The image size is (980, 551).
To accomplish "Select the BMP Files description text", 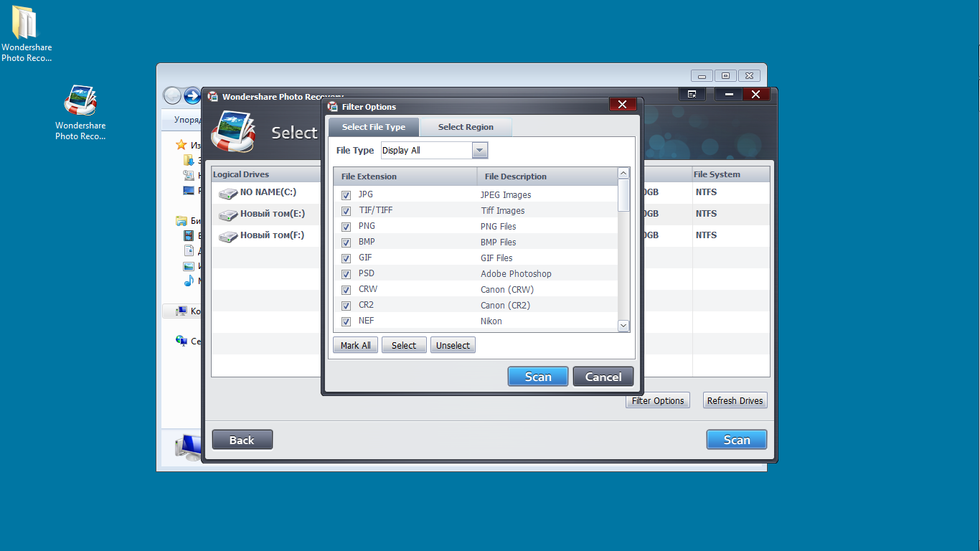I will click(499, 242).
